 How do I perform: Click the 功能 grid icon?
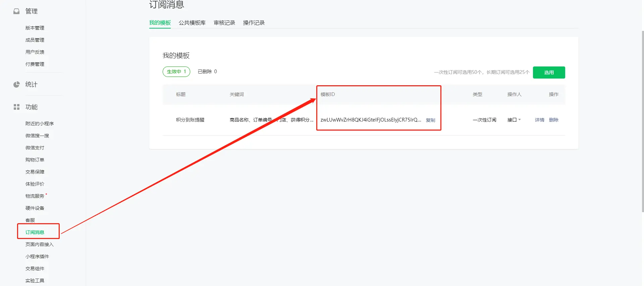tap(16, 107)
